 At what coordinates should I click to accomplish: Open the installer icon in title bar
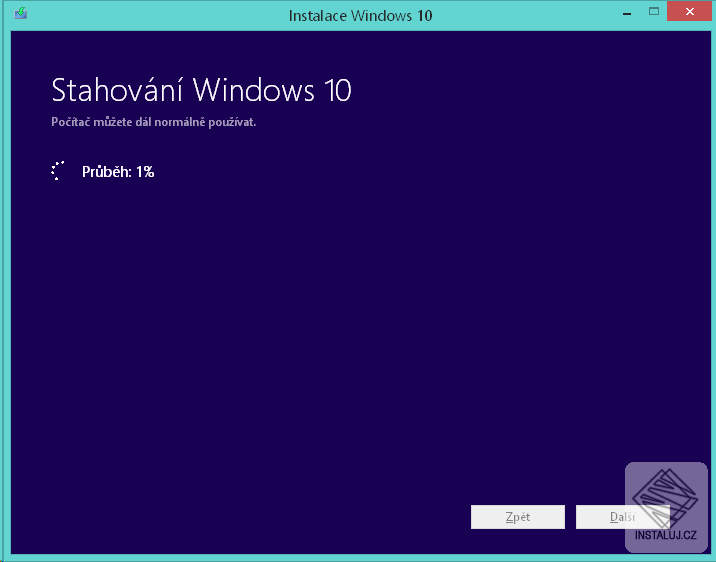coord(21,13)
